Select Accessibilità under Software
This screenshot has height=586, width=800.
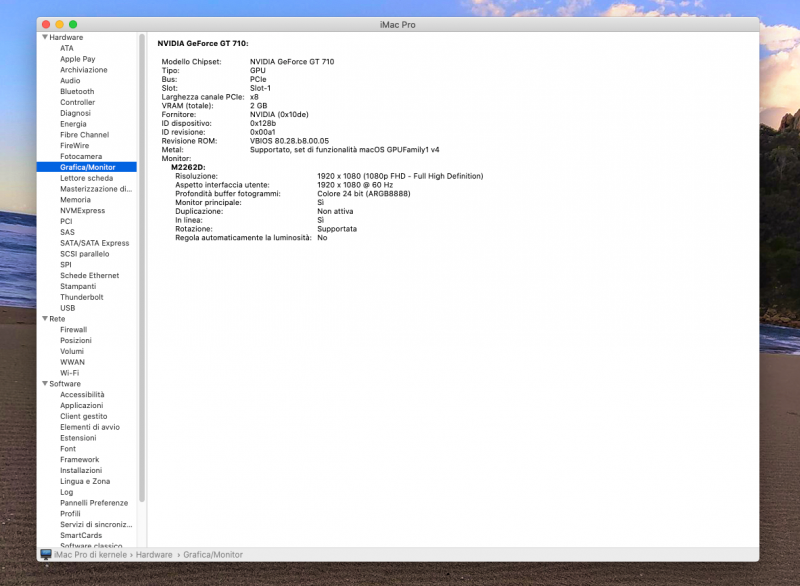82,395
